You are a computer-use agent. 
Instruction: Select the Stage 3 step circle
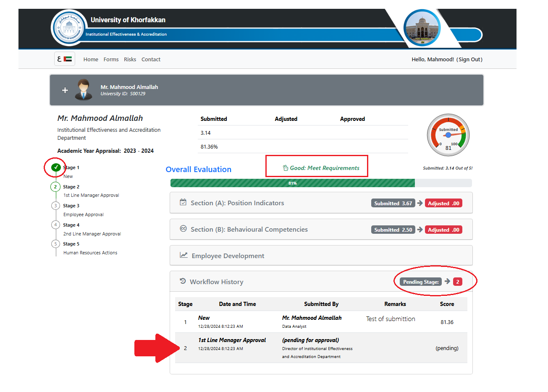pos(55,206)
